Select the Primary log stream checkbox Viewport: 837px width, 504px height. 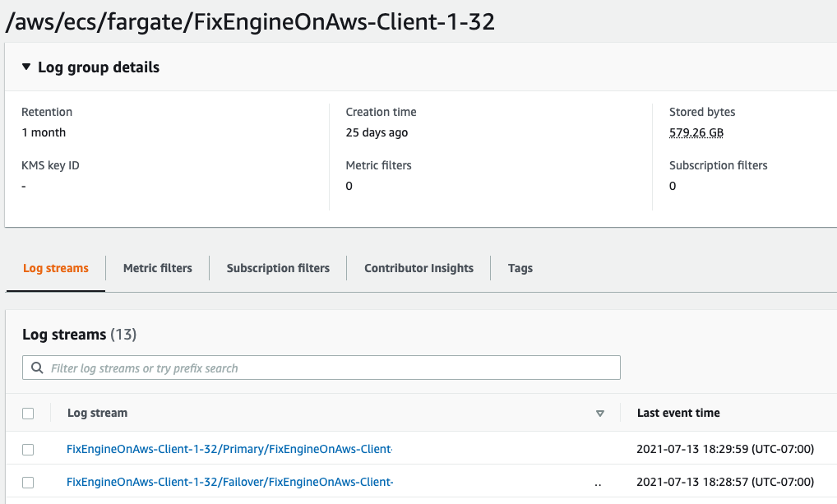click(x=28, y=450)
